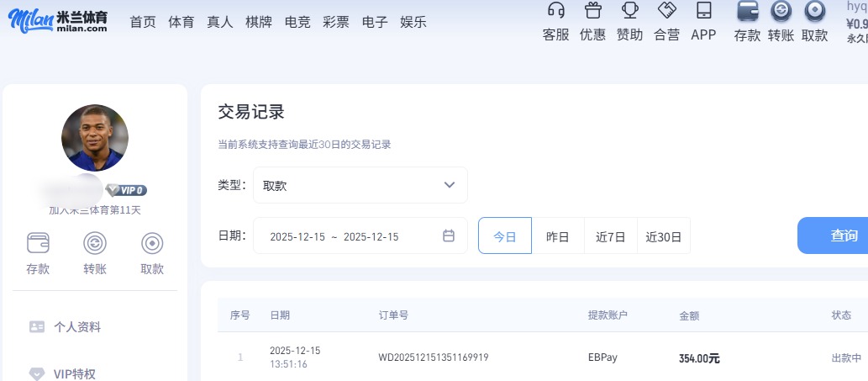
Task: Click the 交易记录 page heading
Action: pos(250,112)
